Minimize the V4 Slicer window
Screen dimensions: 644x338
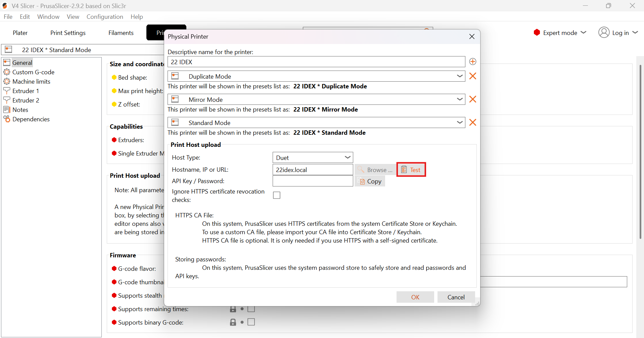(x=585, y=6)
